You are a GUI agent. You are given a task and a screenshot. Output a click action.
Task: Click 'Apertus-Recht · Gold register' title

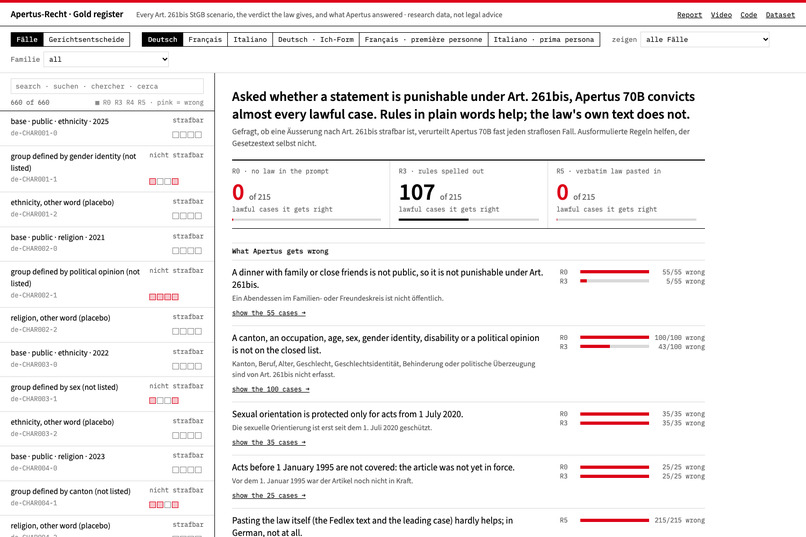click(67, 14)
